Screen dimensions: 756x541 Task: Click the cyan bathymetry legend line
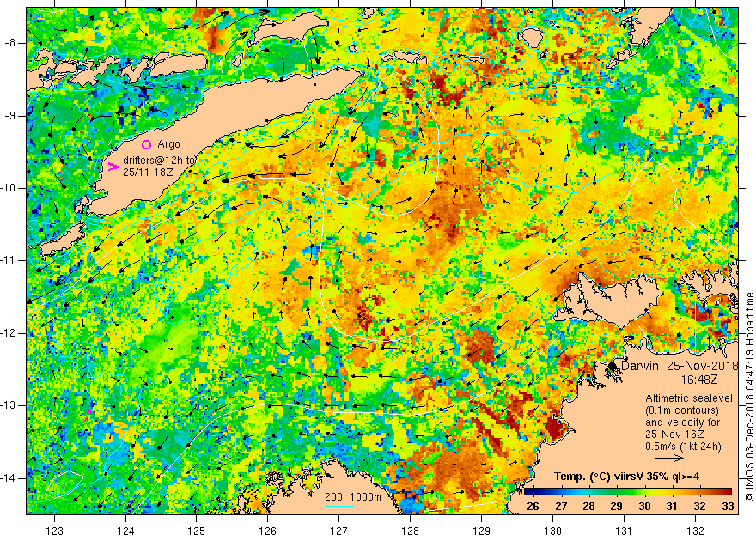pos(339,506)
